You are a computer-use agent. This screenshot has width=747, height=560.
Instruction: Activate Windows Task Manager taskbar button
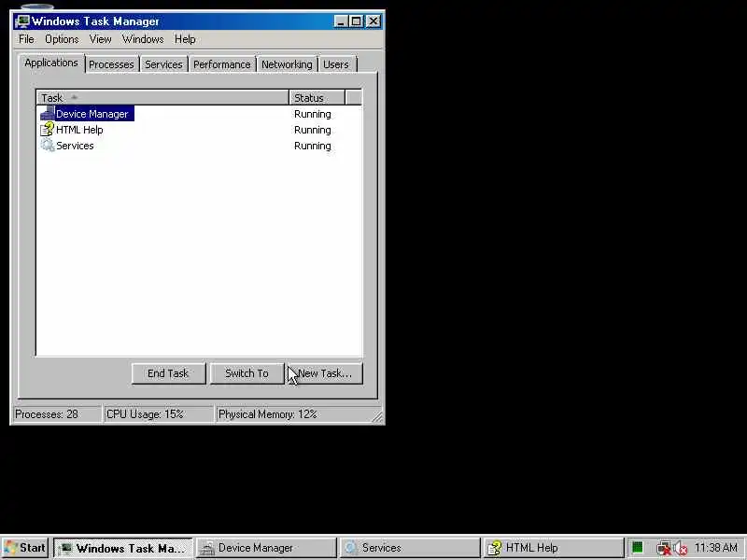point(123,548)
